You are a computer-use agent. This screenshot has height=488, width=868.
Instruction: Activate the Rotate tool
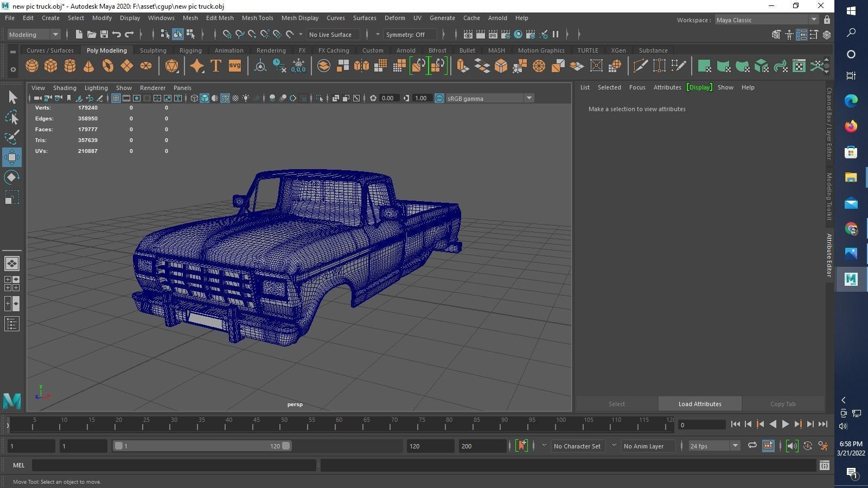(11, 177)
